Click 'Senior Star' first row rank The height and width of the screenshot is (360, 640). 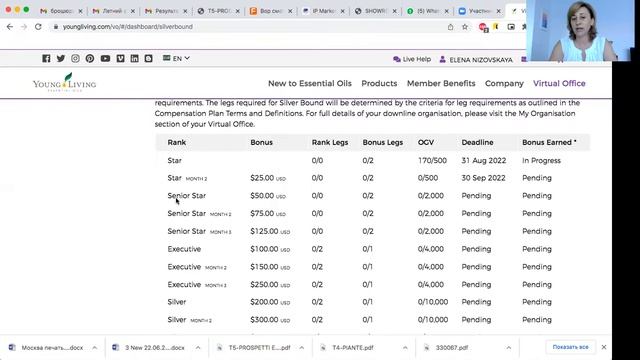[187, 196]
